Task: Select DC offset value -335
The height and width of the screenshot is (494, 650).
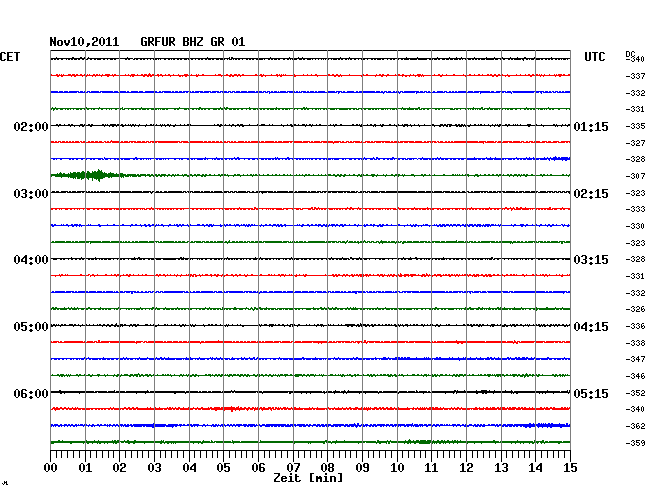Action: point(635,126)
